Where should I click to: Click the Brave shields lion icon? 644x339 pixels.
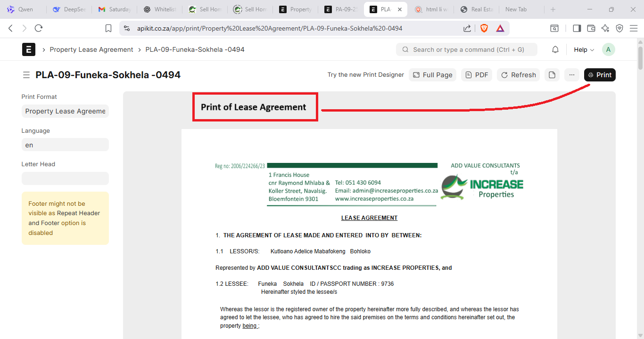pyautogui.click(x=484, y=28)
